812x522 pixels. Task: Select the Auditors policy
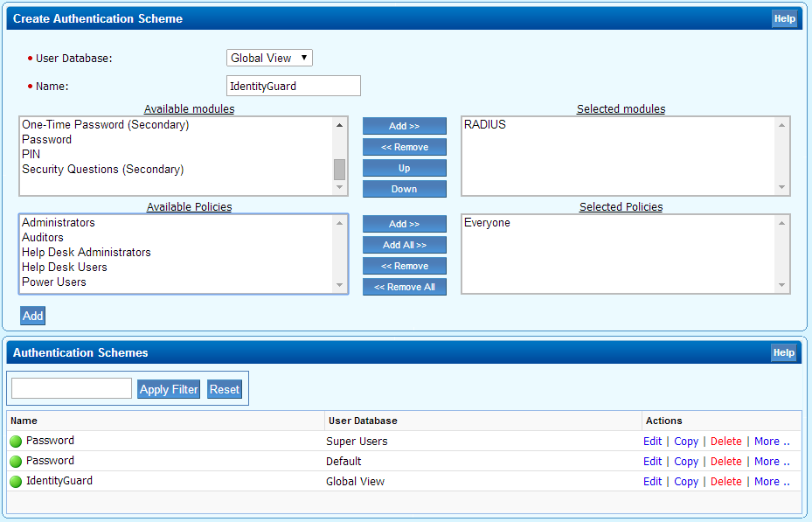(43, 238)
